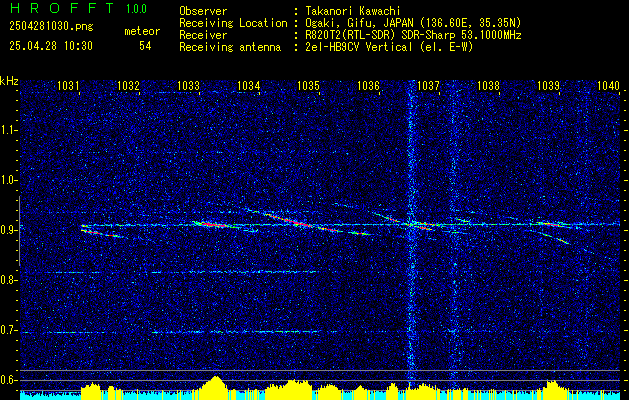The height and width of the screenshot is (400, 629).
Task: Click the 1032 time axis marker
Action: (128, 85)
